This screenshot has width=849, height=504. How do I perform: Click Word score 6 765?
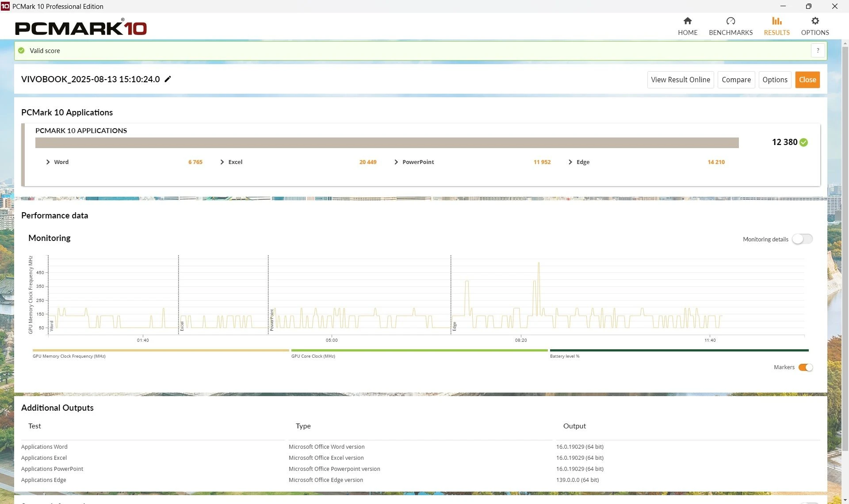tap(195, 162)
